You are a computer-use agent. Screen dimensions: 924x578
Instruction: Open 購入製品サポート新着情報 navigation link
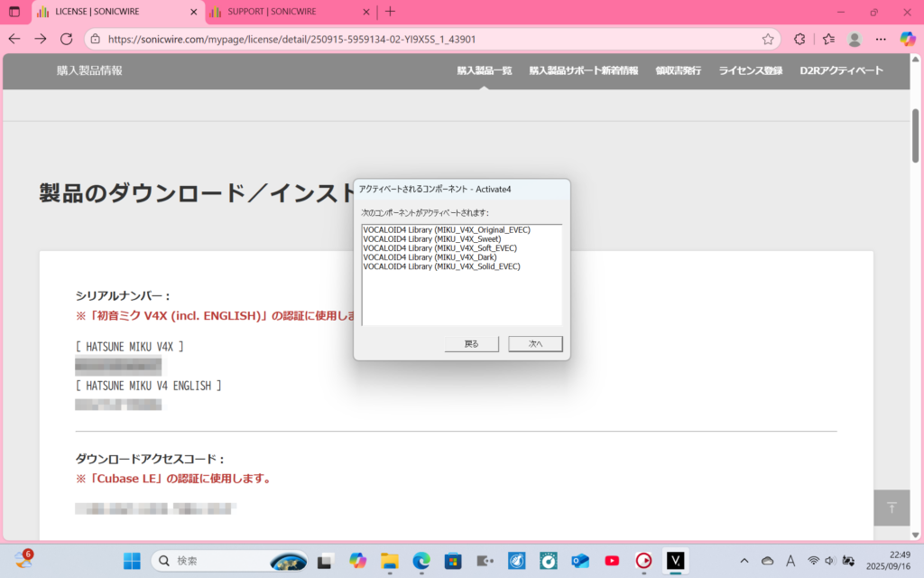583,70
